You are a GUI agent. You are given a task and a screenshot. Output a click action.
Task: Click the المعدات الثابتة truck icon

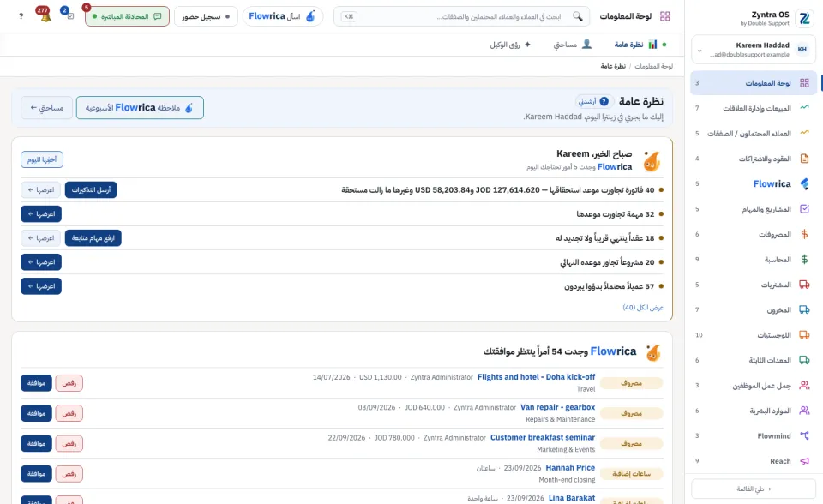[x=804, y=360]
